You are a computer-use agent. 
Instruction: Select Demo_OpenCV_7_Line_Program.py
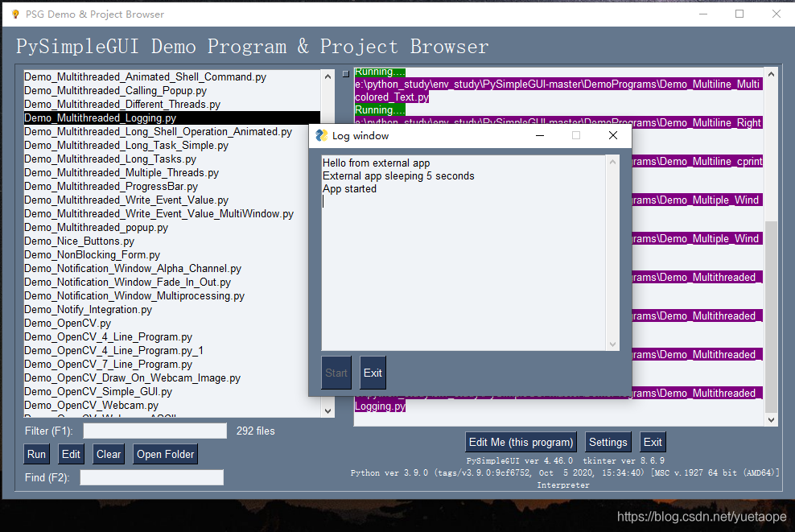pos(172,365)
